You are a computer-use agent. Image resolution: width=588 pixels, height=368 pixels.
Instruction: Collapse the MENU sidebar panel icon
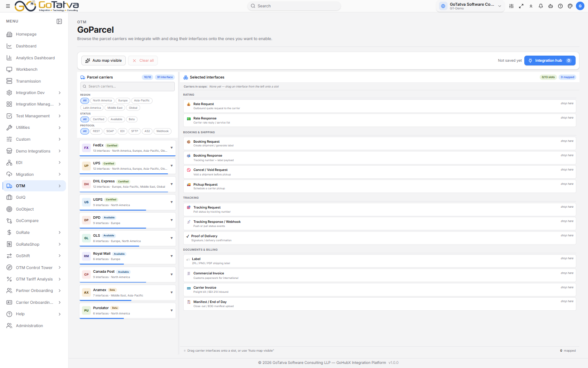[x=59, y=21]
